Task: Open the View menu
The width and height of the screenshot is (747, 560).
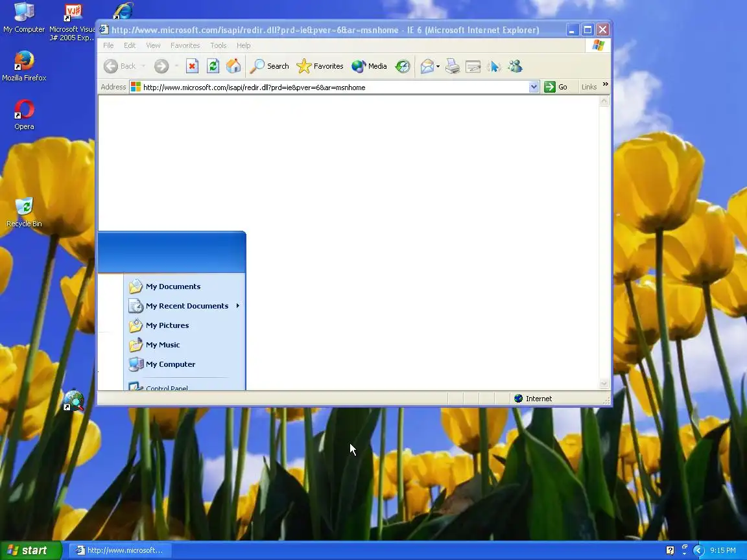Action: point(153,46)
